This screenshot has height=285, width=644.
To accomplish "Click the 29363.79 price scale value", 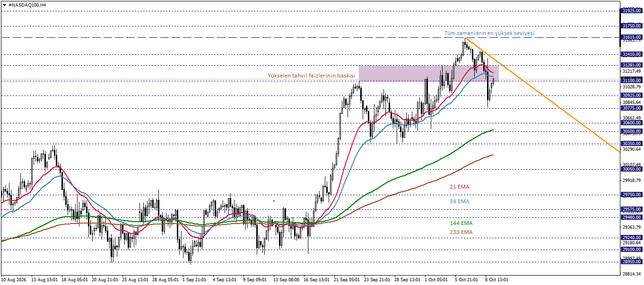I will pos(632,227).
